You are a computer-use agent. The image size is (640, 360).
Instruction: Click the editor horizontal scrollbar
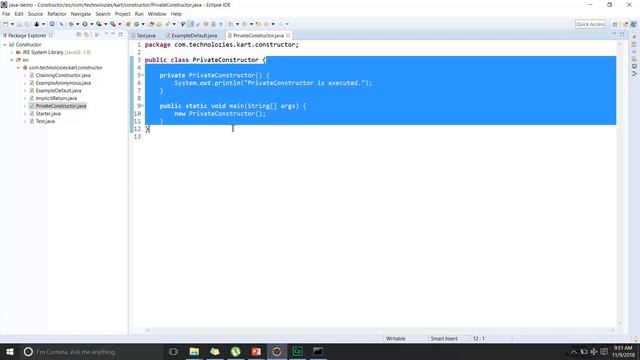[381, 330]
